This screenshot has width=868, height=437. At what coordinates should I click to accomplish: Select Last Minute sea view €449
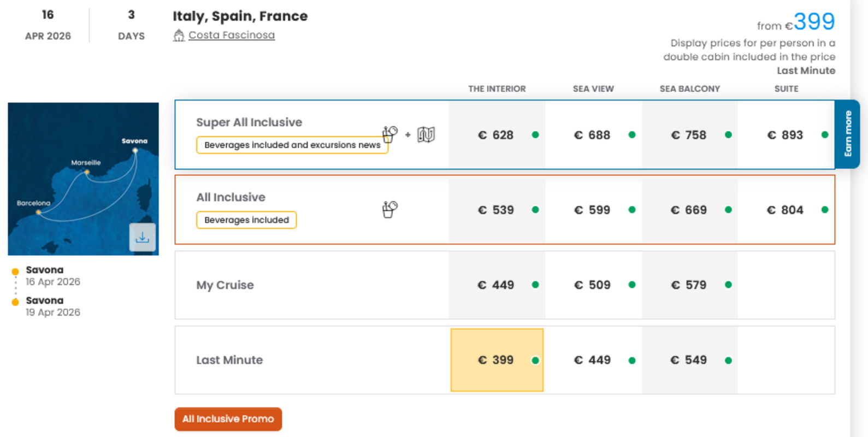593,360
